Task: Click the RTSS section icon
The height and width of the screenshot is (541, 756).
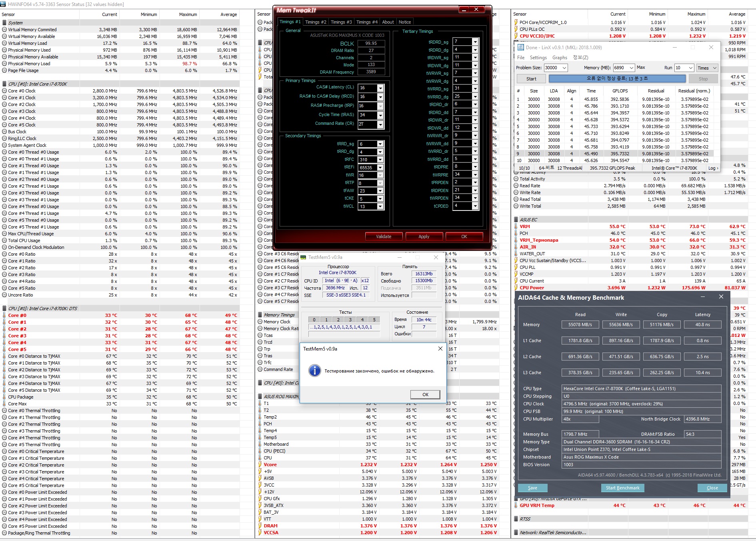Action: pyautogui.click(x=516, y=519)
